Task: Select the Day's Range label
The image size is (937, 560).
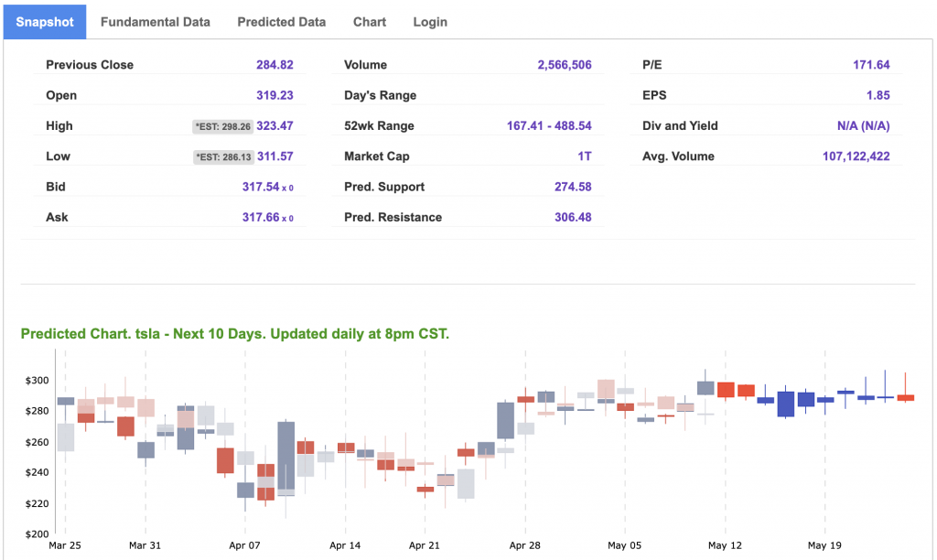Action: point(380,95)
